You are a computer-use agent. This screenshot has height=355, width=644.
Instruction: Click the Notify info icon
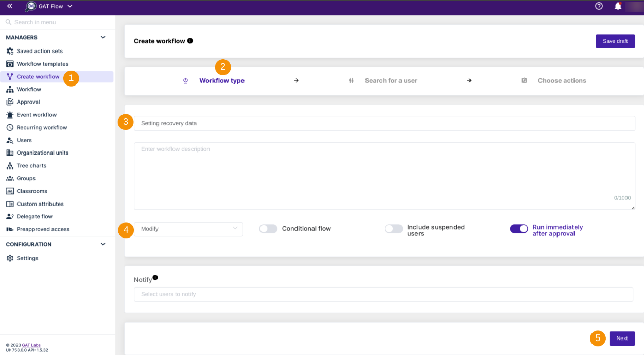(x=155, y=278)
